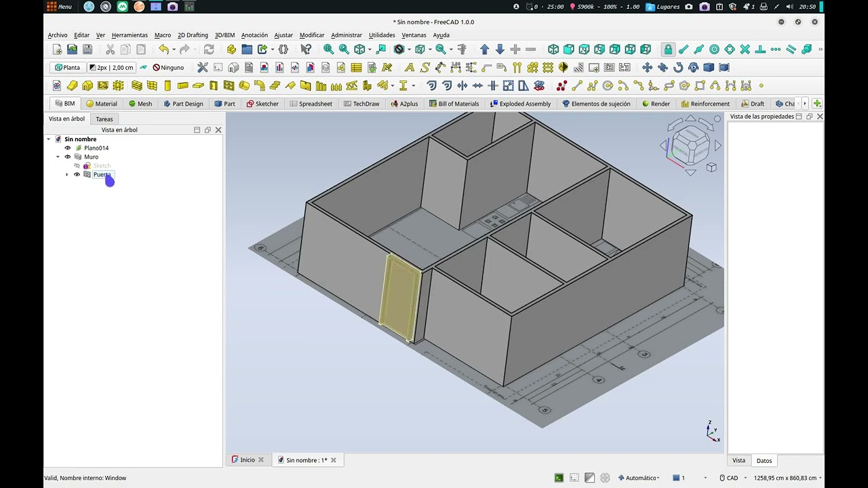This screenshot has height=488, width=868.
Task: Select the Column structure tool
Action: (167, 85)
